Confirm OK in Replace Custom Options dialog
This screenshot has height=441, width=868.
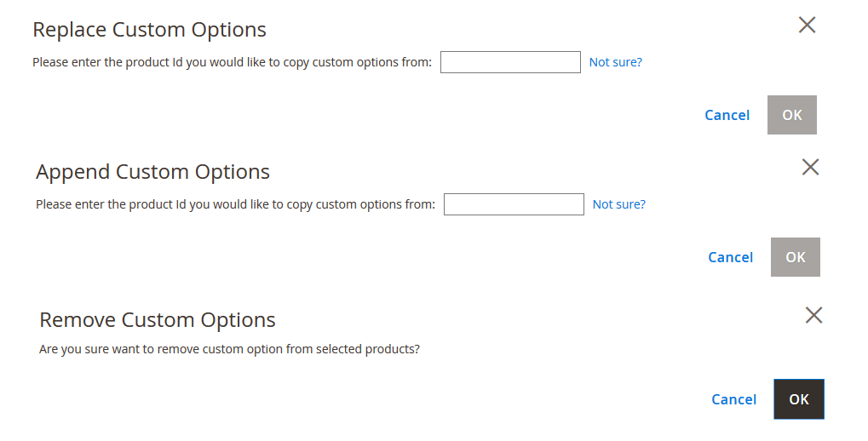[x=792, y=115]
